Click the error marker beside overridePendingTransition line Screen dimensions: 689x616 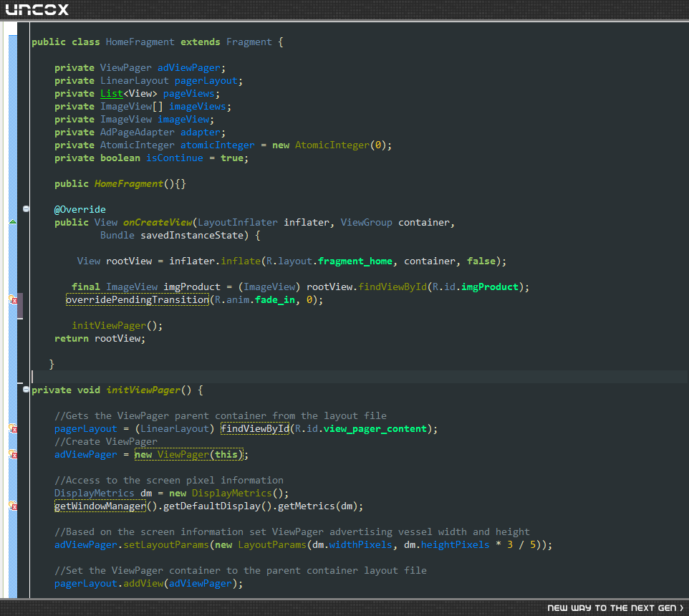(13, 299)
